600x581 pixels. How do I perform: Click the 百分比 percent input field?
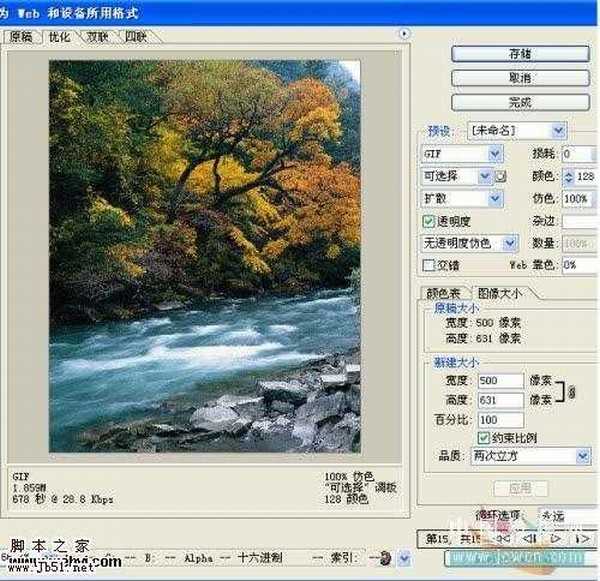(500, 419)
